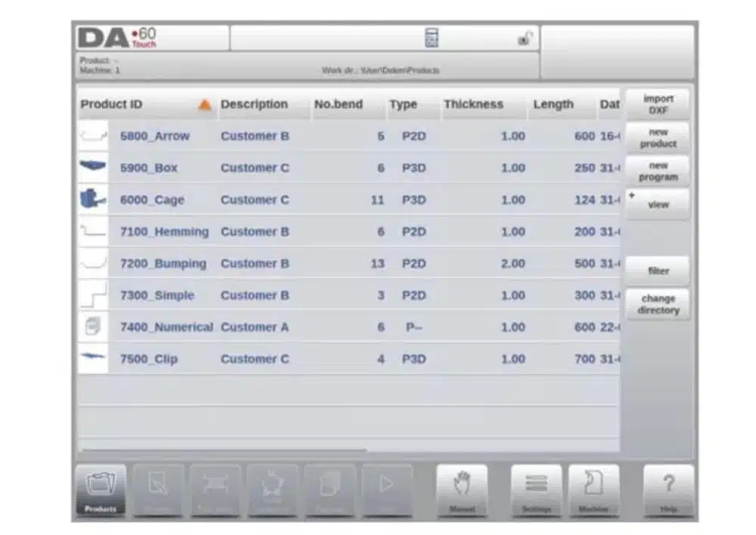Switch to Manual mode with the hand icon
The image size is (756, 535).
462,490
